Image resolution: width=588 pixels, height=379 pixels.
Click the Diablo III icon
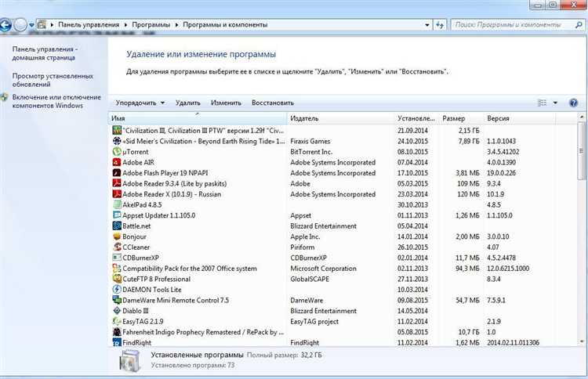click(117, 311)
